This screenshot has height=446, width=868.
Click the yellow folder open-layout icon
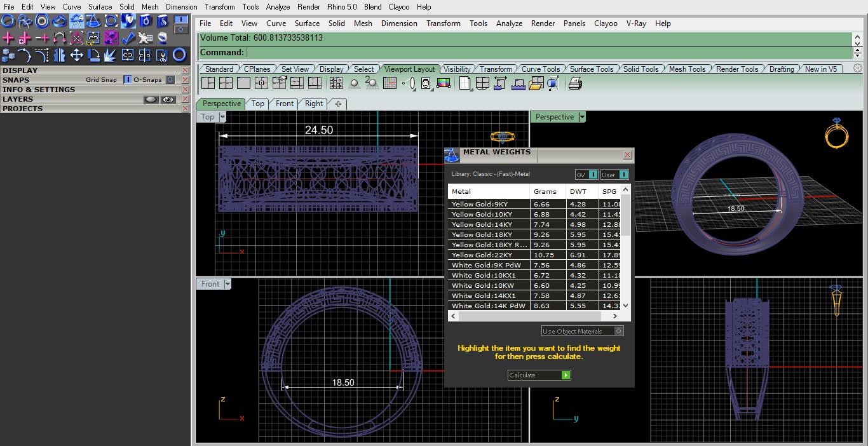pos(536,83)
